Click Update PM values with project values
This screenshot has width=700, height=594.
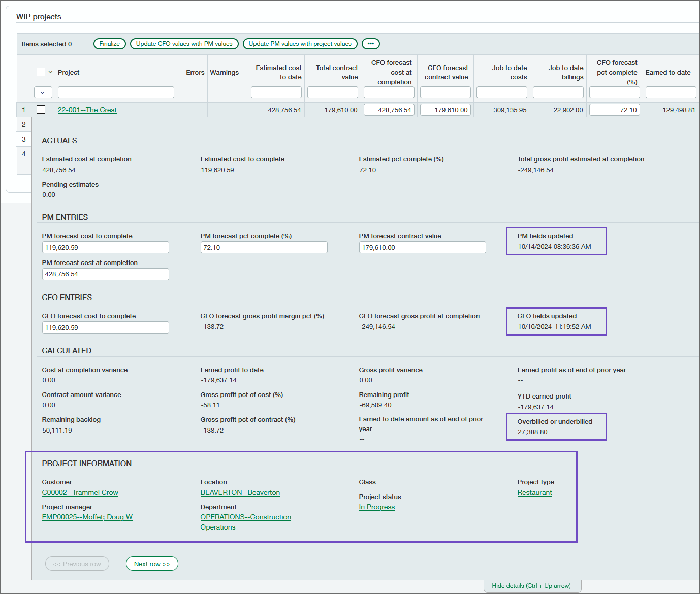(x=300, y=44)
